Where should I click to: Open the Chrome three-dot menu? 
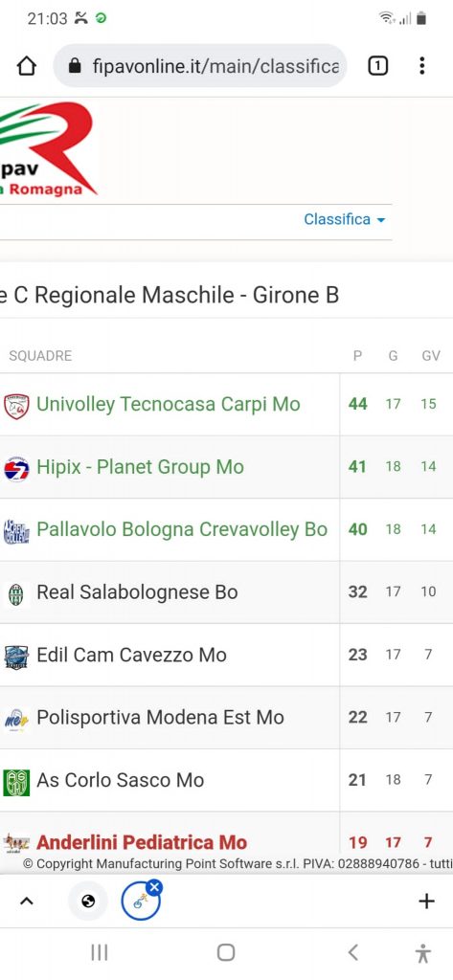(422, 66)
